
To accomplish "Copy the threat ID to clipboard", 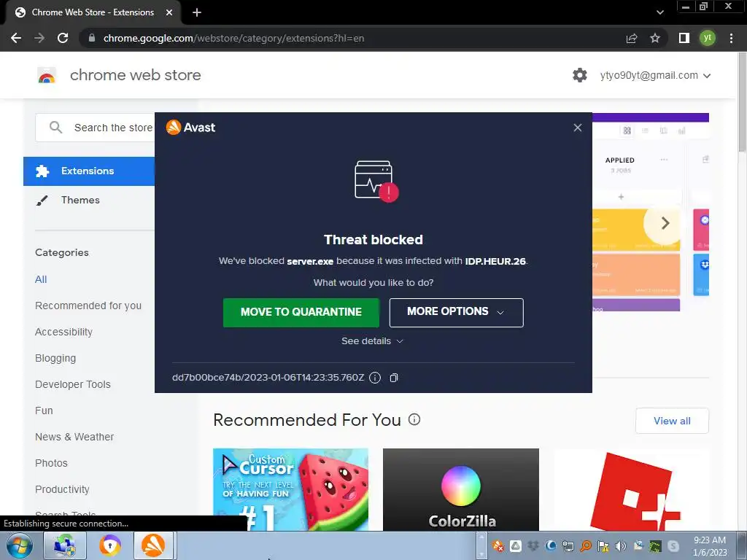I will pos(393,378).
